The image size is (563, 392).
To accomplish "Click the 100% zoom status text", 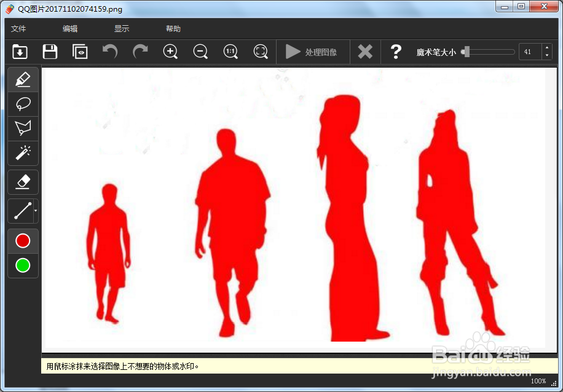I will tap(538, 381).
